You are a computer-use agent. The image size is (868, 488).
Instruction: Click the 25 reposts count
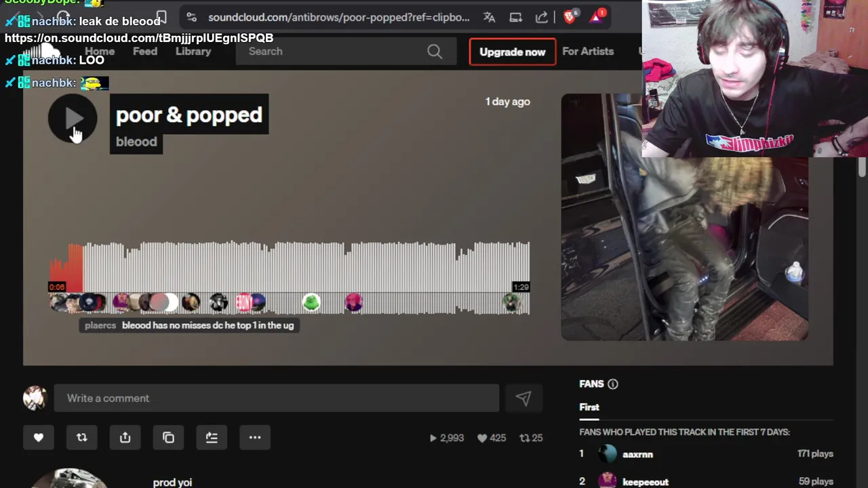[531, 438]
